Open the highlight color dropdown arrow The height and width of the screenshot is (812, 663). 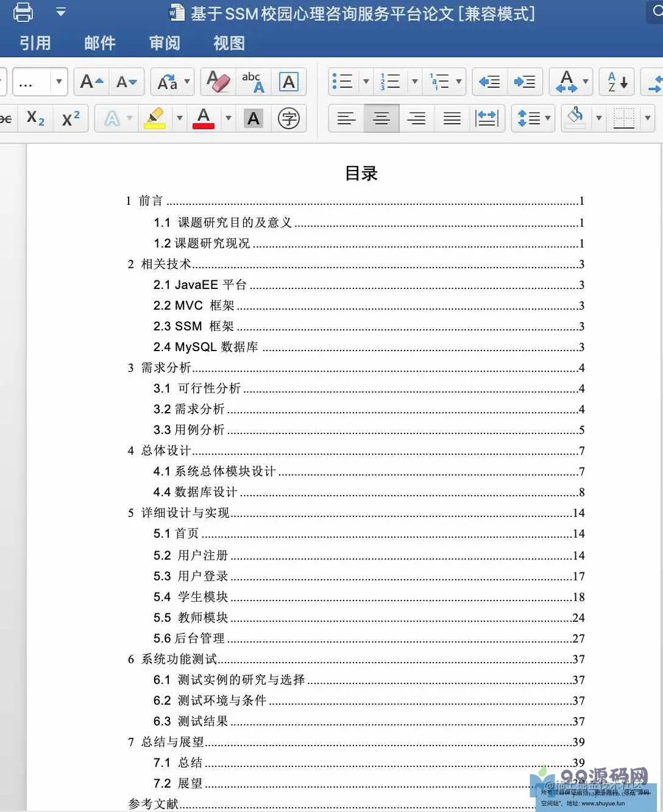(179, 118)
